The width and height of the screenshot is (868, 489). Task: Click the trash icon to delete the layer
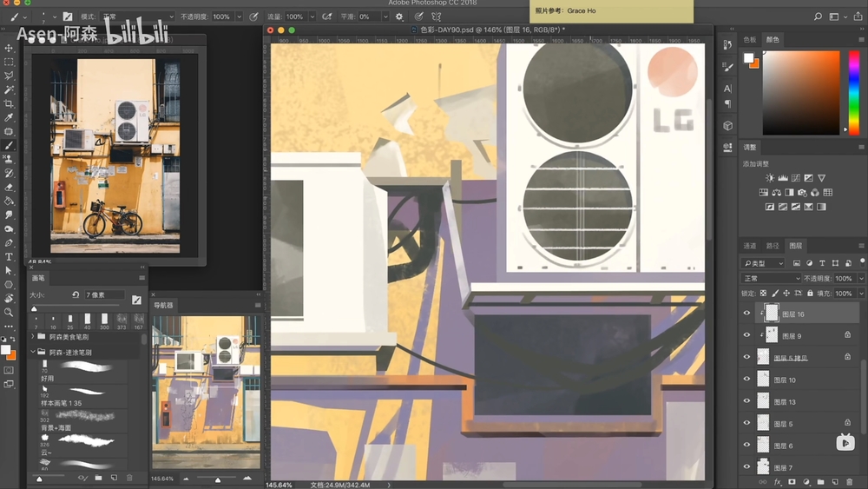tap(849, 481)
